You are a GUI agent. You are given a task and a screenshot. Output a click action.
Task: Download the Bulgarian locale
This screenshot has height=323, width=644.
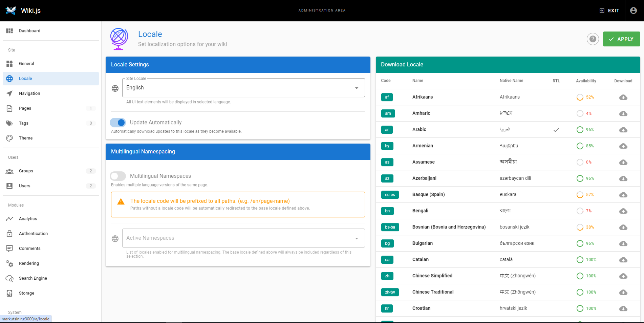tap(623, 243)
